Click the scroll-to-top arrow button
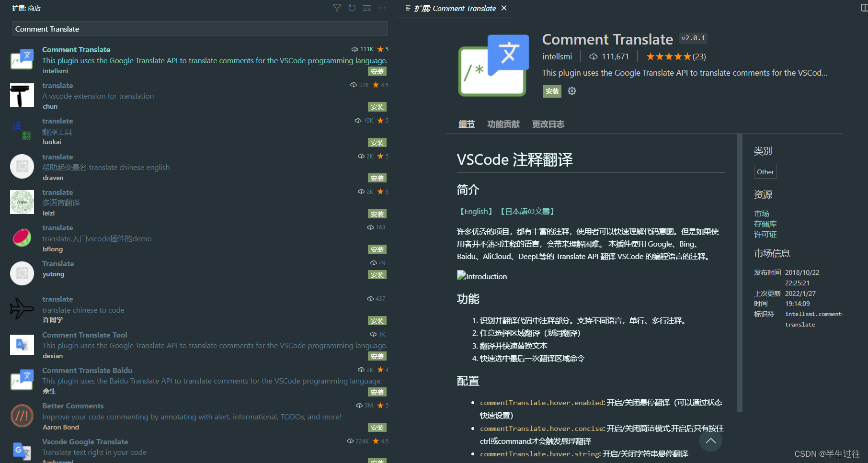 coord(711,440)
